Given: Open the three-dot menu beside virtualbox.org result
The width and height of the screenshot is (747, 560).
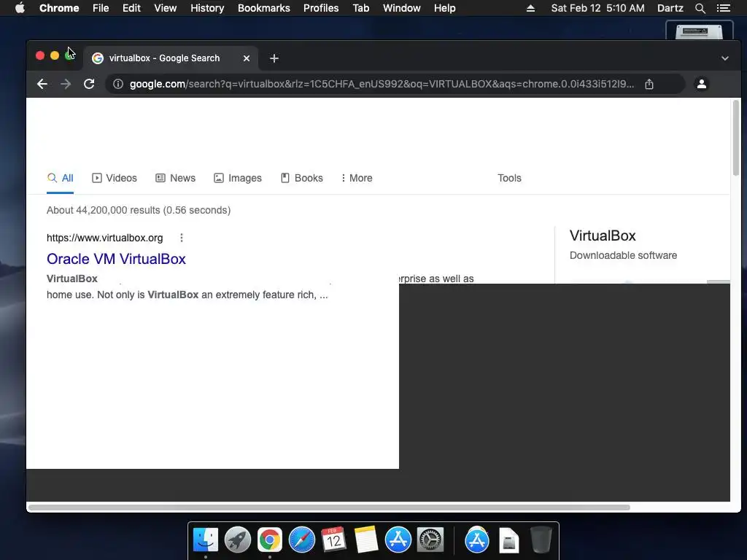Looking at the screenshot, I should (x=182, y=238).
